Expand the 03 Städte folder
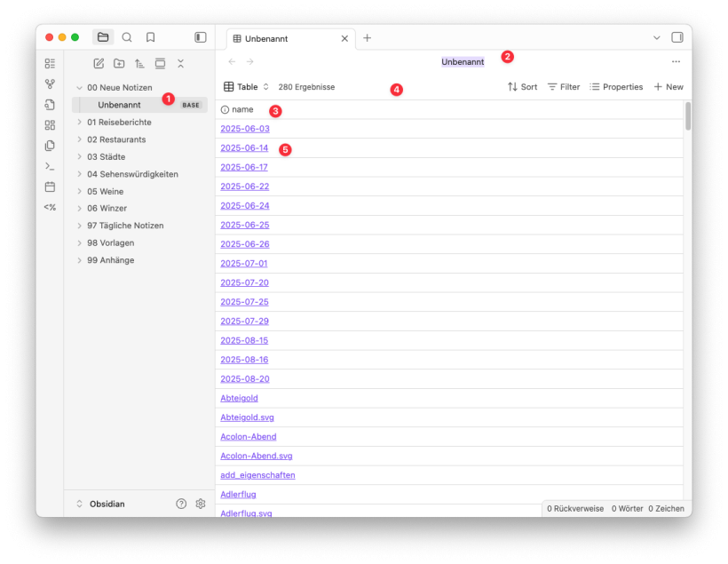The height and width of the screenshot is (564, 728). click(x=79, y=156)
